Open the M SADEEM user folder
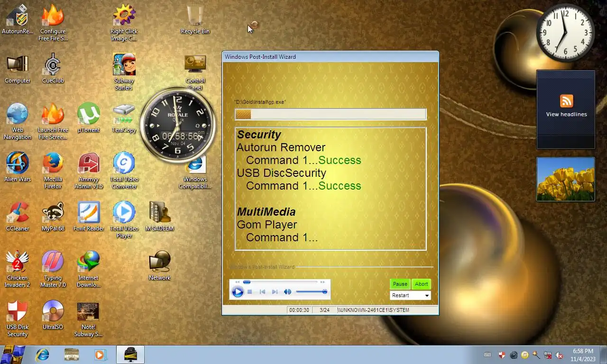607x364 pixels. (159, 217)
